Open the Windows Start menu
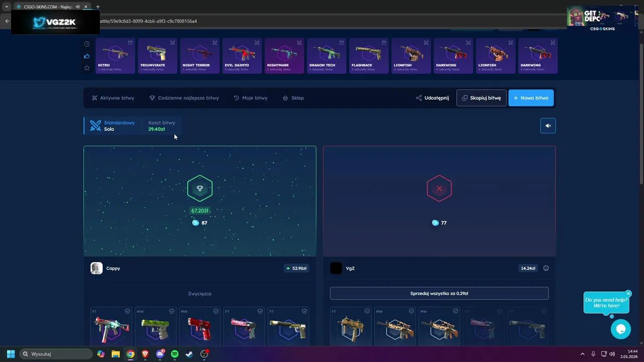Screen dimensions: 644x362 [x=11, y=354]
